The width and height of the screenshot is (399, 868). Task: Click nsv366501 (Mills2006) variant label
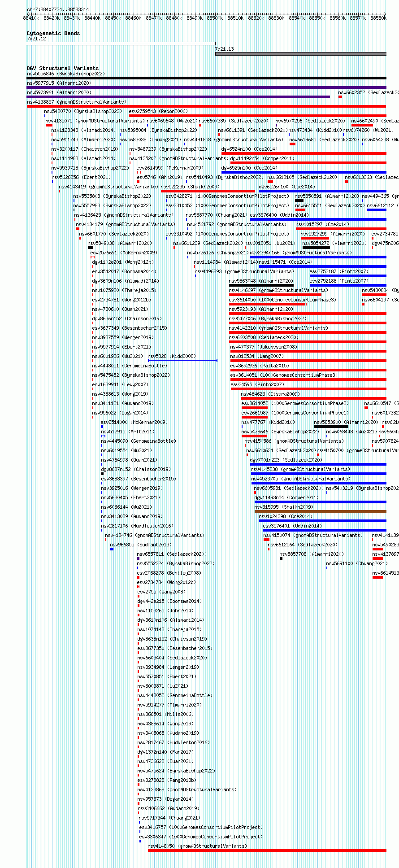click(165, 714)
